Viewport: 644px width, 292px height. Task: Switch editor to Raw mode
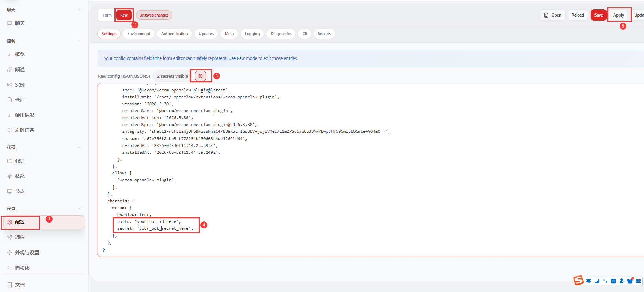click(124, 15)
